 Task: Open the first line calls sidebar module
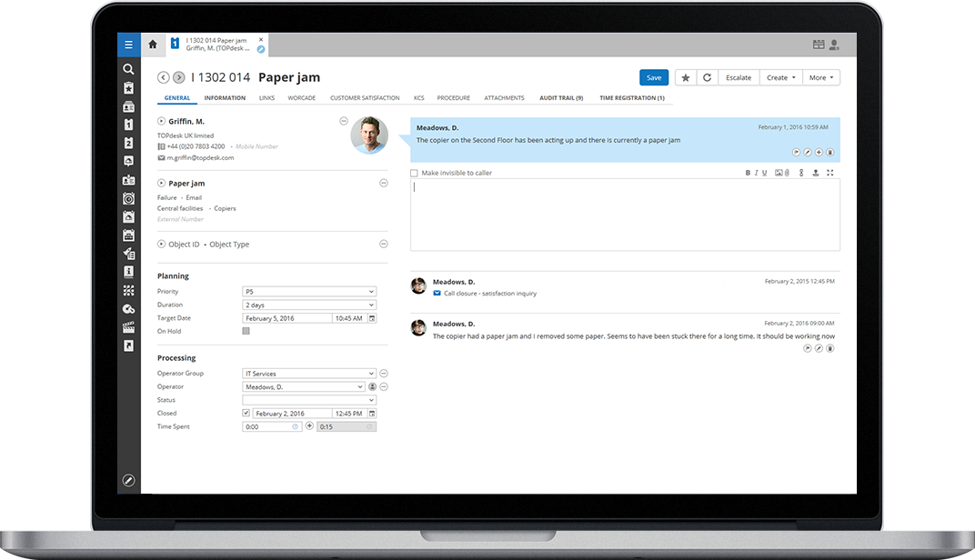pos(129,125)
